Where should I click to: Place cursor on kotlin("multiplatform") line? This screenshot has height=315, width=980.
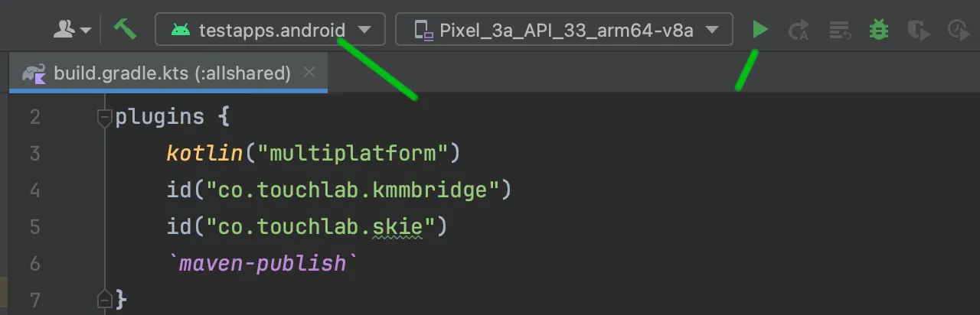pyautogui.click(x=312, y=153)
